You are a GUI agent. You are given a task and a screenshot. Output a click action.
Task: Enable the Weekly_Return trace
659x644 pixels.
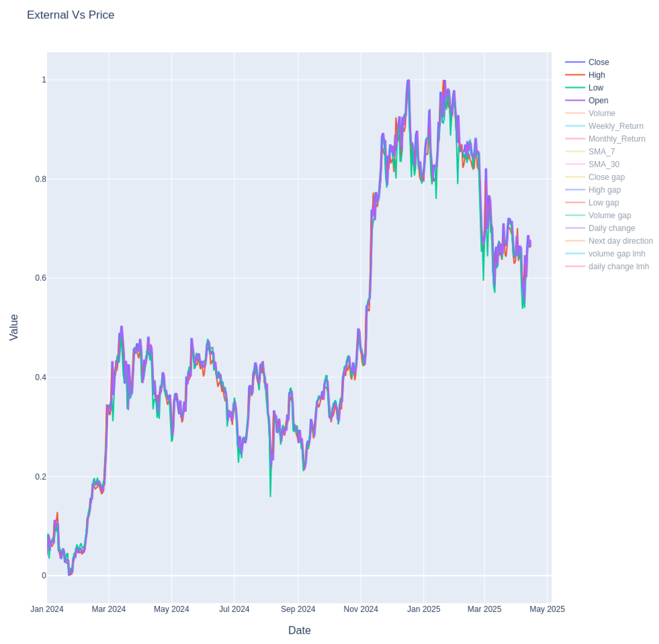(x=616, y=126)
